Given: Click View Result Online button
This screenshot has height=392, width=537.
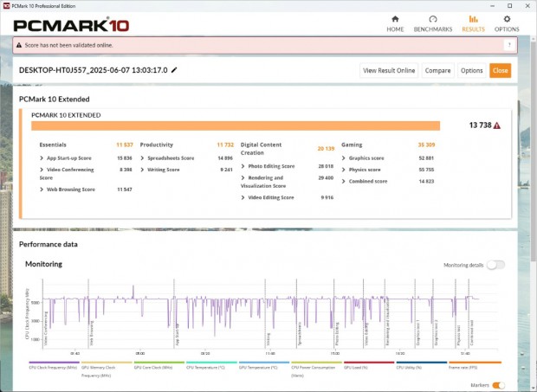Looking at the screenshot, I should point(389,70).
